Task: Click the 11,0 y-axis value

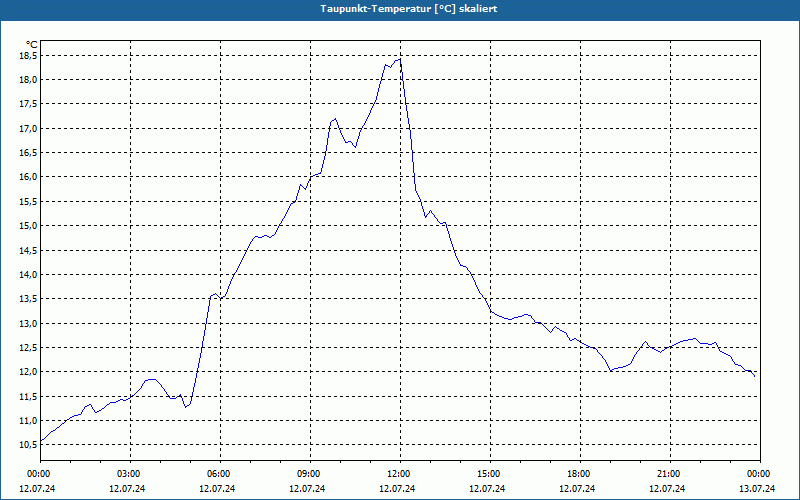Action: 28,420
